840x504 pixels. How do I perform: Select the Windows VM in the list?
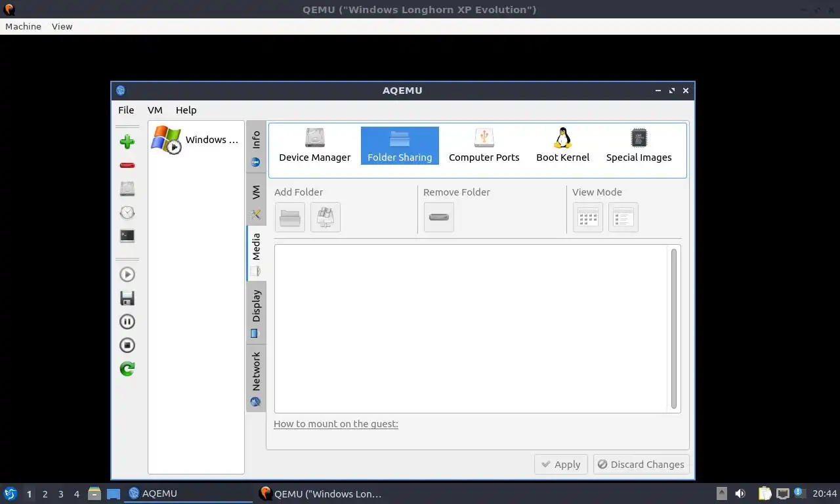196,139
